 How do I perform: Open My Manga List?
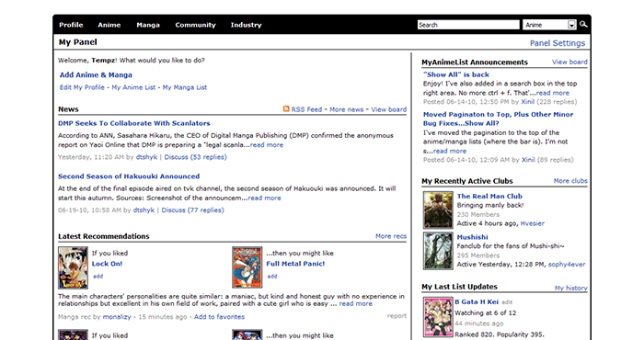point(185,87)
